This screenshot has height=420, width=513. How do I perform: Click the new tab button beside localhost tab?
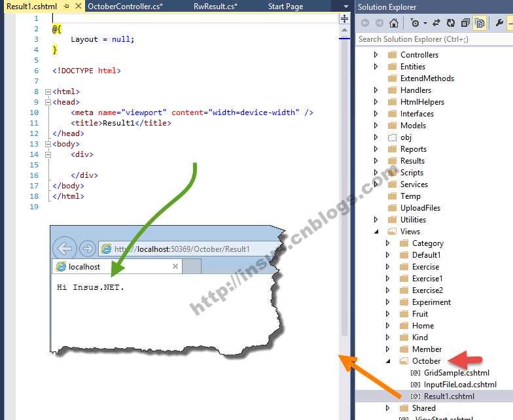[x=192, y=266]
